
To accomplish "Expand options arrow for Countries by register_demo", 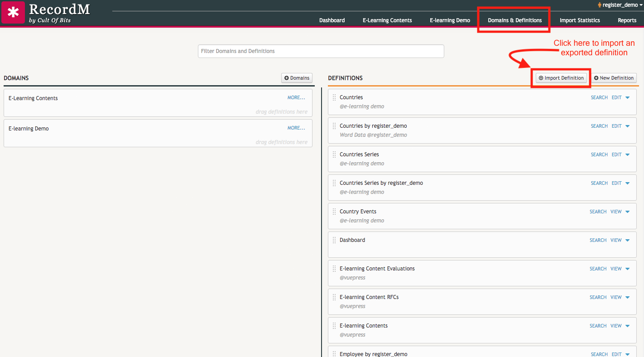I will tap(628, 126).
